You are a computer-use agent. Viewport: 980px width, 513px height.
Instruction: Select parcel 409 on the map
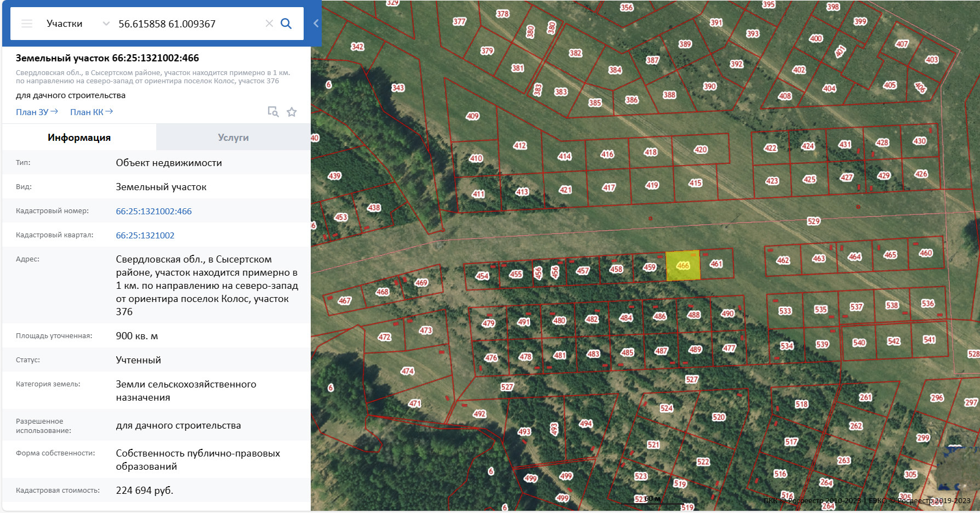(472, 116)
